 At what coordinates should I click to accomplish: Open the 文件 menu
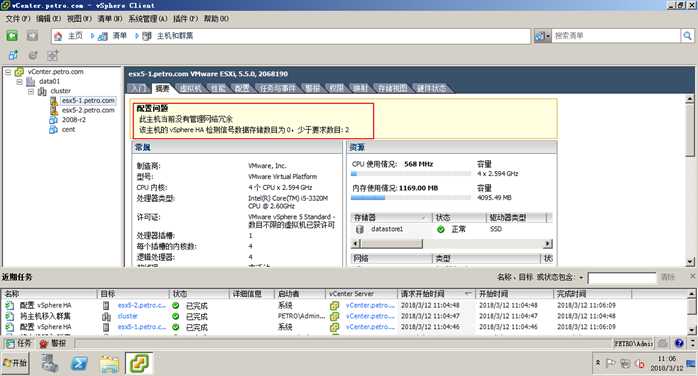tap(18, 19)
